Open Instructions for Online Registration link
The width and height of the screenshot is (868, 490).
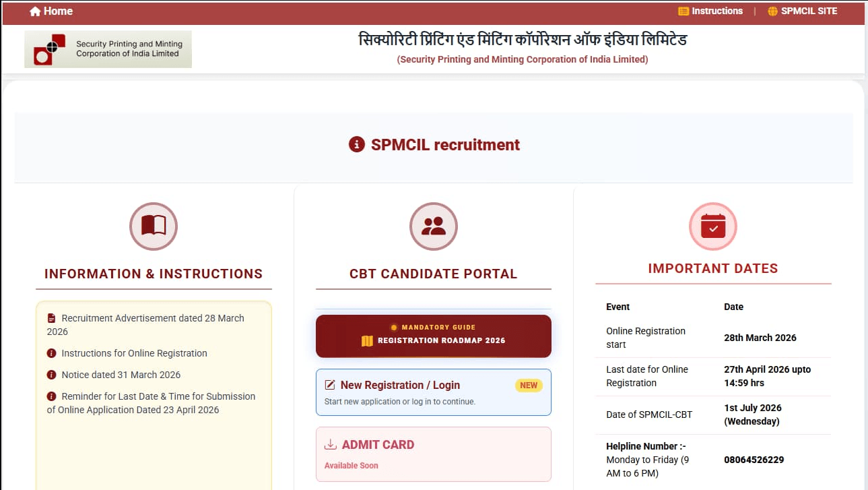[134, 353]
